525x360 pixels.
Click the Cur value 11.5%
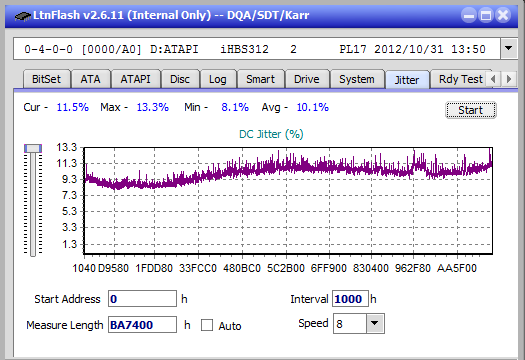pos(73,107)
